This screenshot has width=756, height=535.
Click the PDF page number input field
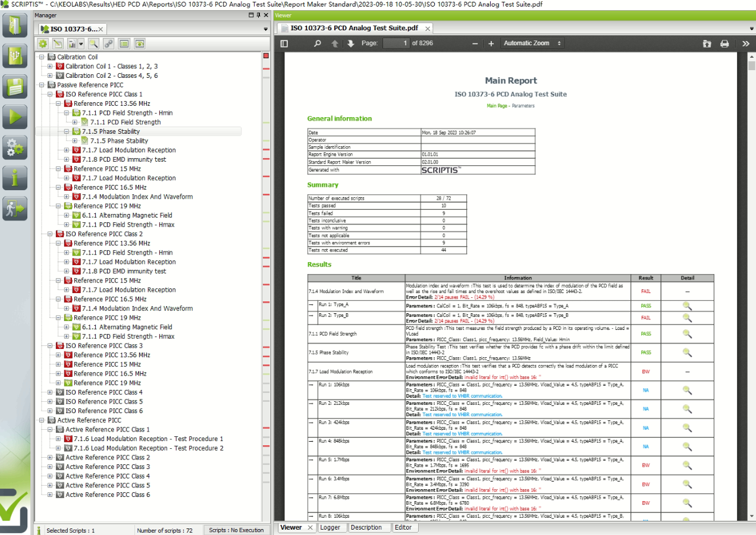pyautogui.click(x=396, y=43)
